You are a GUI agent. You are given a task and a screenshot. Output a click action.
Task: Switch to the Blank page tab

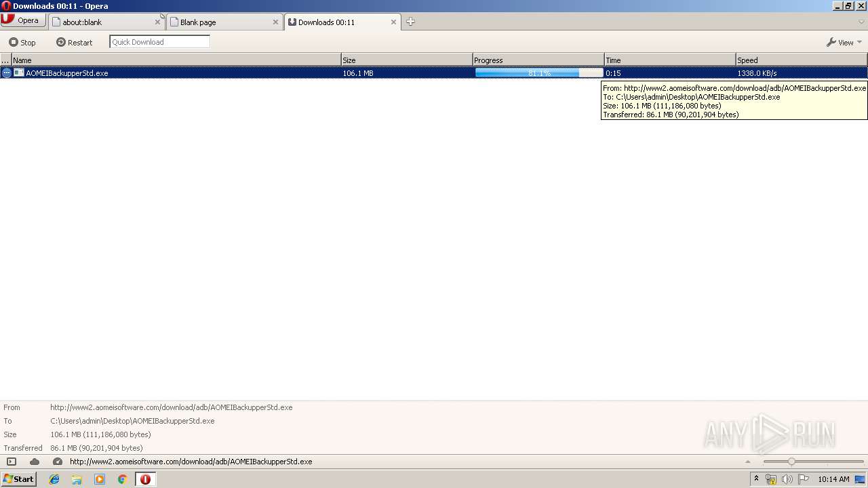tap(219, 22)
